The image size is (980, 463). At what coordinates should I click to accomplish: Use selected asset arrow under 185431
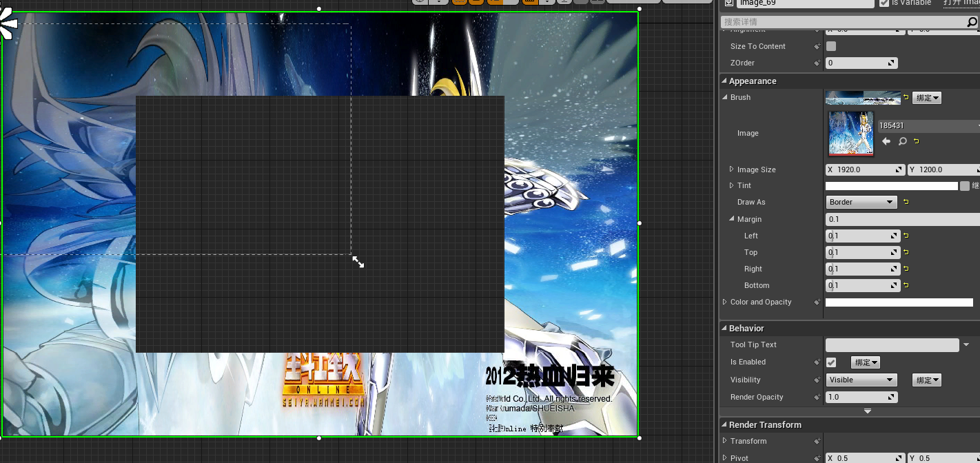(x=886, y=141)
